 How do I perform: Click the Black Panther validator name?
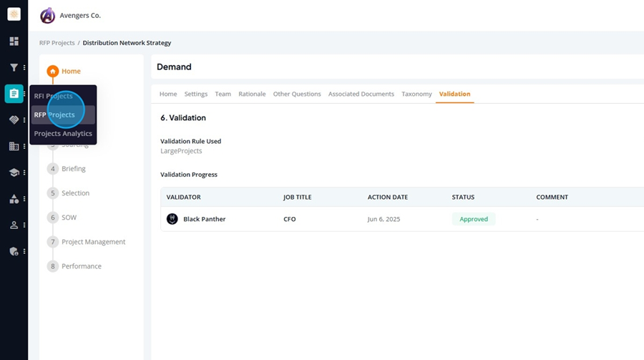205,219
